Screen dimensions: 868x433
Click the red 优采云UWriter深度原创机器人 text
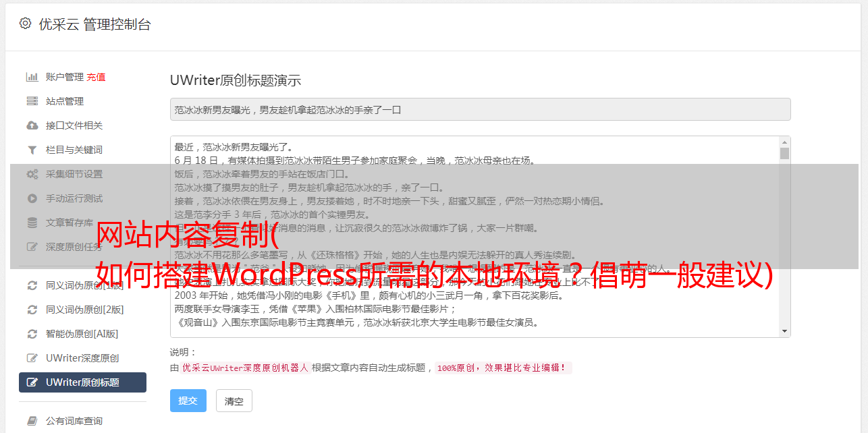(245, 368)
